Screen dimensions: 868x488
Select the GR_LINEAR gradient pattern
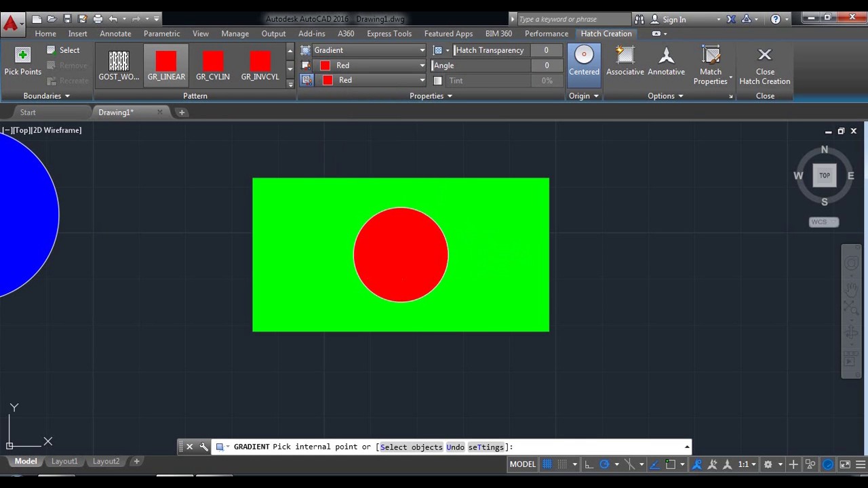[166, 65]
